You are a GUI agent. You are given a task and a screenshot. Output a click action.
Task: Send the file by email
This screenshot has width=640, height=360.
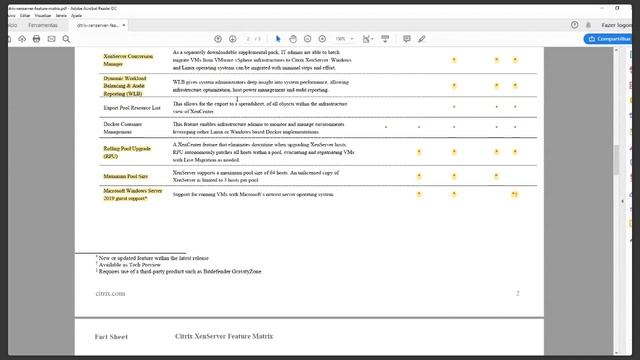(x=51, y=39)
